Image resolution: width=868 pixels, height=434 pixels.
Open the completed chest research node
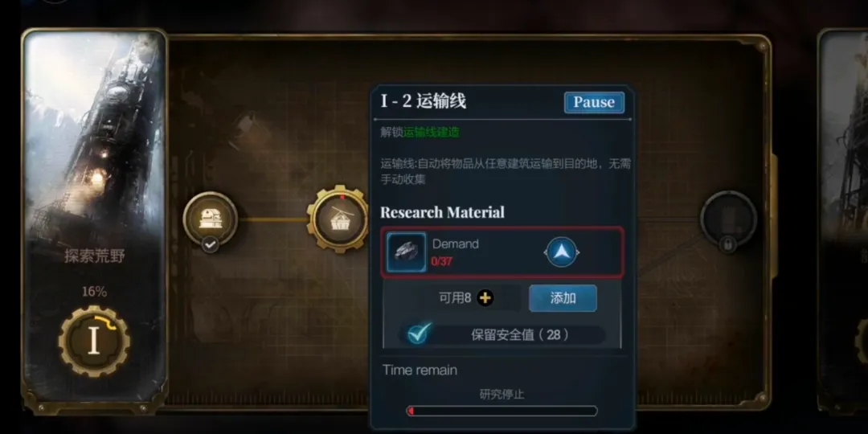point(211,218)
